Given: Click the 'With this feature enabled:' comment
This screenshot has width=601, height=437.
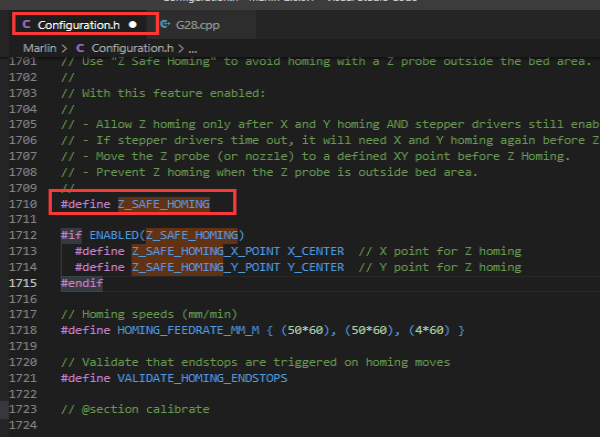Looking at the screenshot, I should (163, 93).
